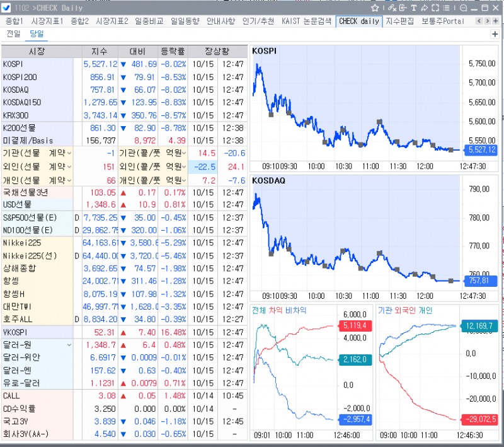The image size is (504, 447).
Task: Click the 회사3V(AA-) row label
Action: point(26,434)
